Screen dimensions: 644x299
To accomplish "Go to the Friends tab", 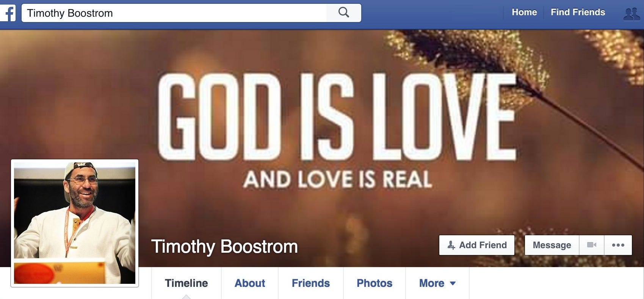I will [311, 283].
